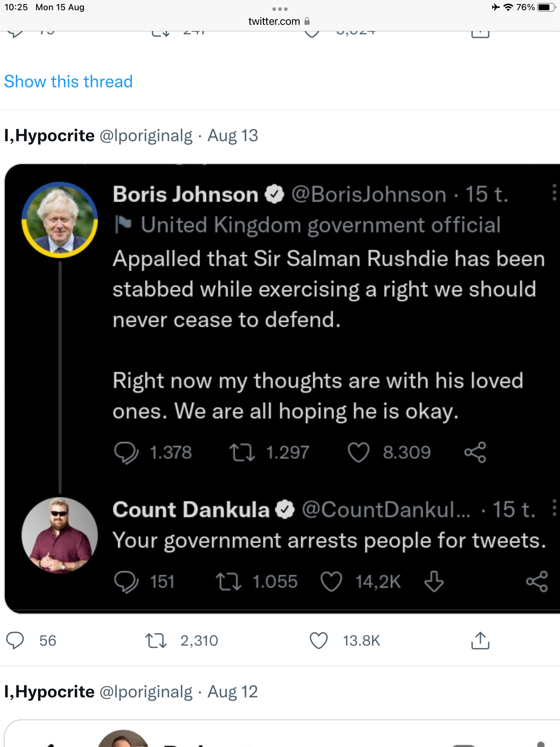Retweet the Aug 13 I,Hypocrite tweet
Viewport: 560px width, 747px height.
click(156, 640)
